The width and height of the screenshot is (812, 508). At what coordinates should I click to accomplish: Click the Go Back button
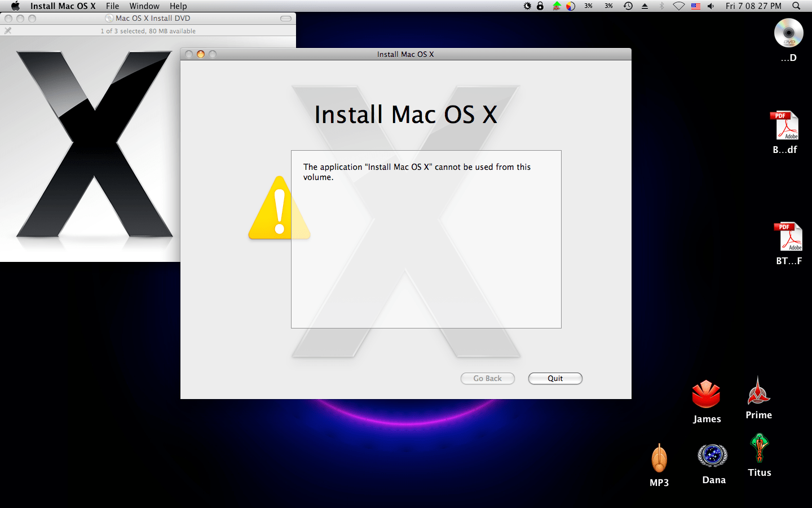point(487,378)
